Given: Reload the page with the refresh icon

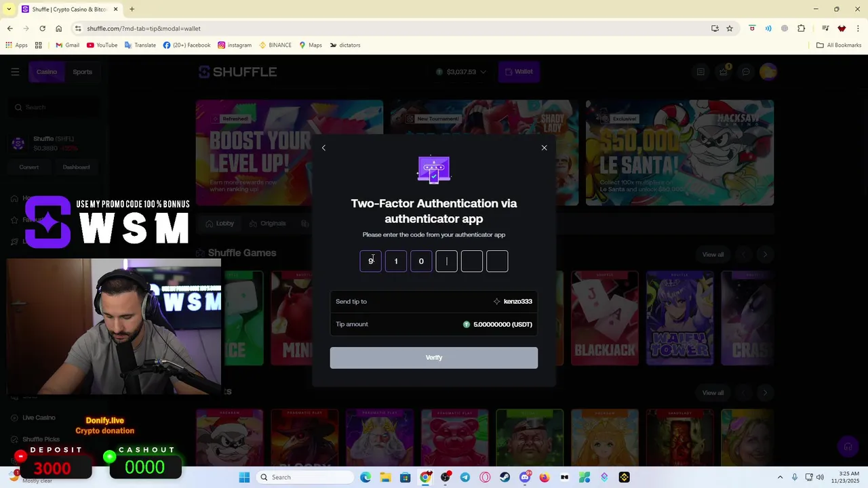Looking at the screenshot, I should [42, 28].
